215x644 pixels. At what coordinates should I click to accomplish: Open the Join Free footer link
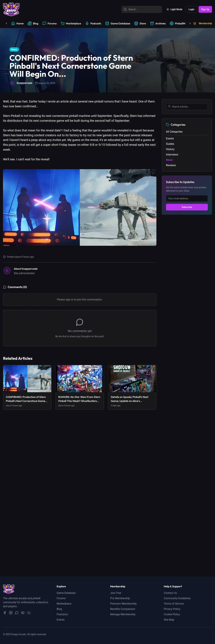[116, 593]
